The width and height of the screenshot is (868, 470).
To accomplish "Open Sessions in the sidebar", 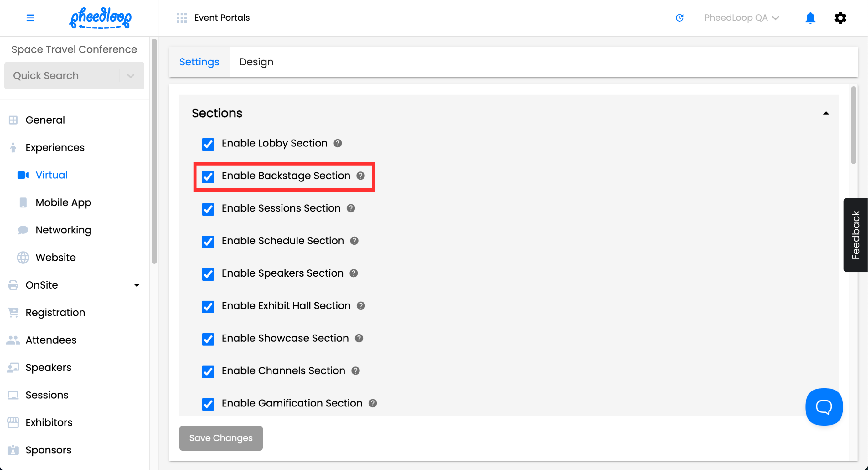I will (x=47, y=395).
